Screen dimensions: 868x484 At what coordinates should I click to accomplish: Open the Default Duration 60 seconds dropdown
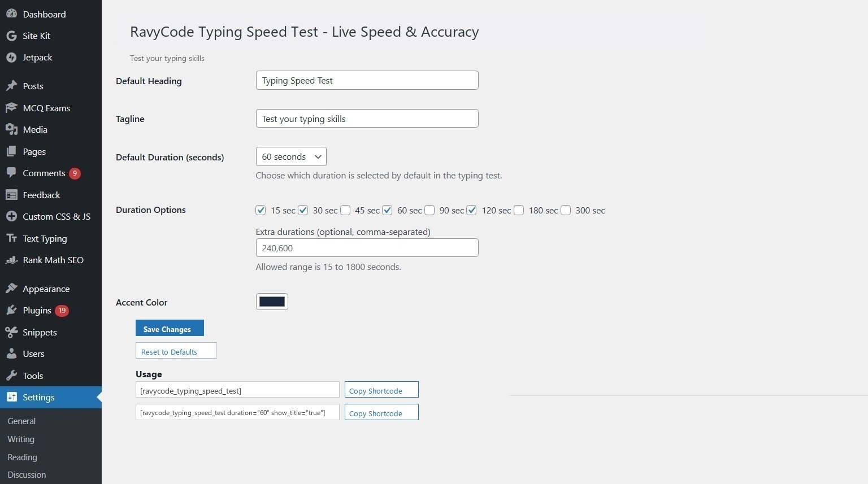coord(291,156)
